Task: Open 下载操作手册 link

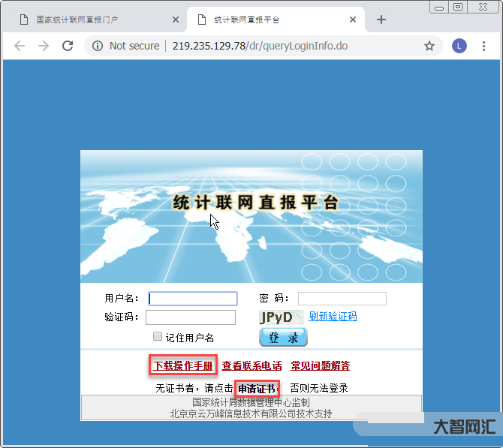Action: (183, 366)
